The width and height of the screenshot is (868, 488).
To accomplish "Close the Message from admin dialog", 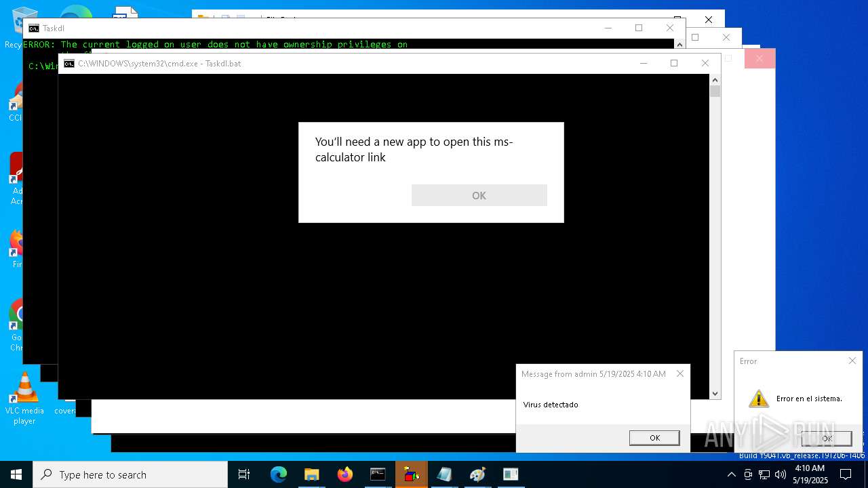I will [680, 373].
